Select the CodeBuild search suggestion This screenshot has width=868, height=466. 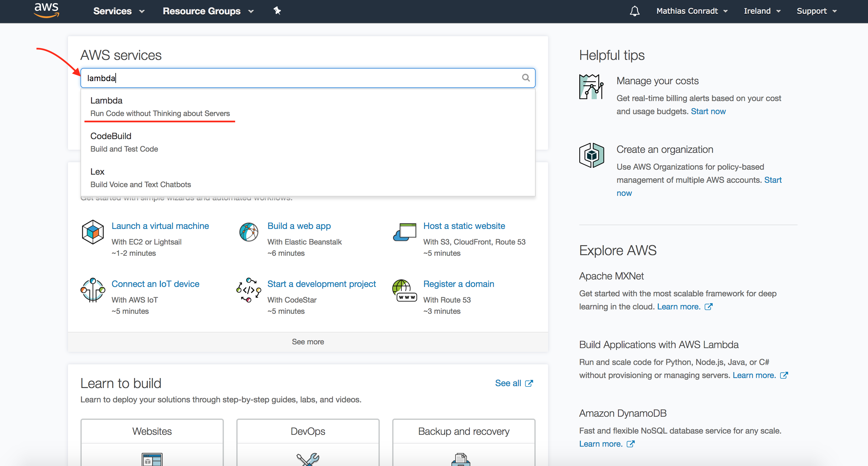(x=308, y=142)
